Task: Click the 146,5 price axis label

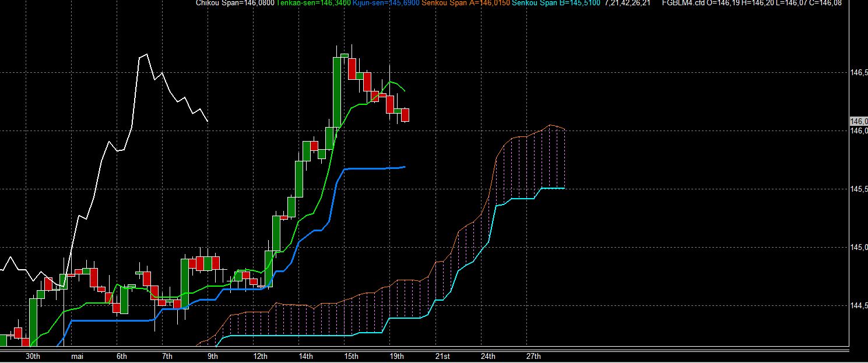Action: click(x=859, y=73)
